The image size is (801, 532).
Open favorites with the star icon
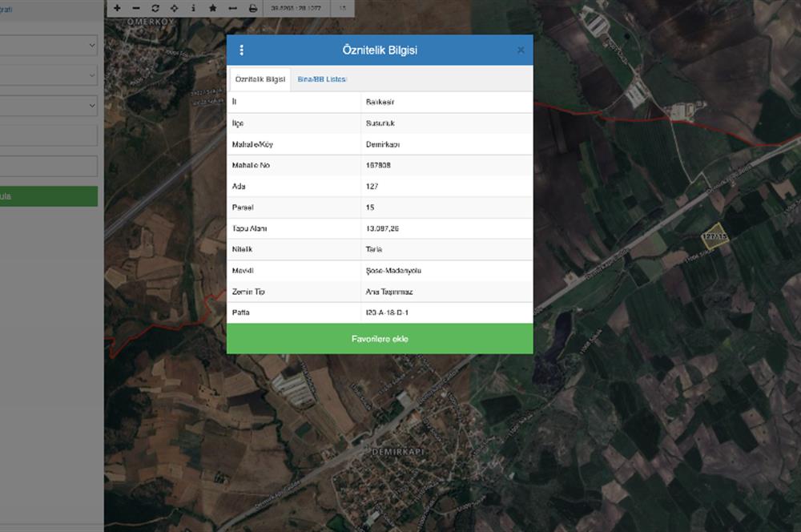212,8
